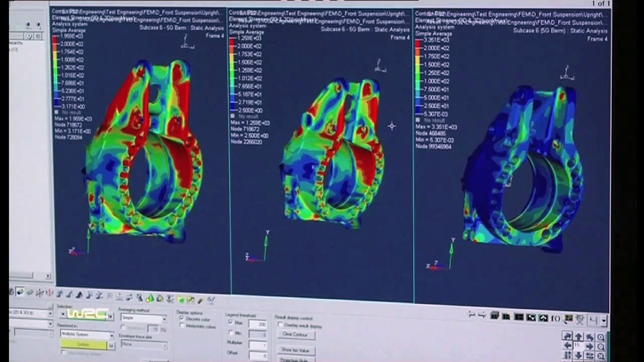The width and height of the screenshot is (644, 362).
Task: Click 'Node 2266020' text in middle window
Action: pyautogui.click(x=246, y=142)
